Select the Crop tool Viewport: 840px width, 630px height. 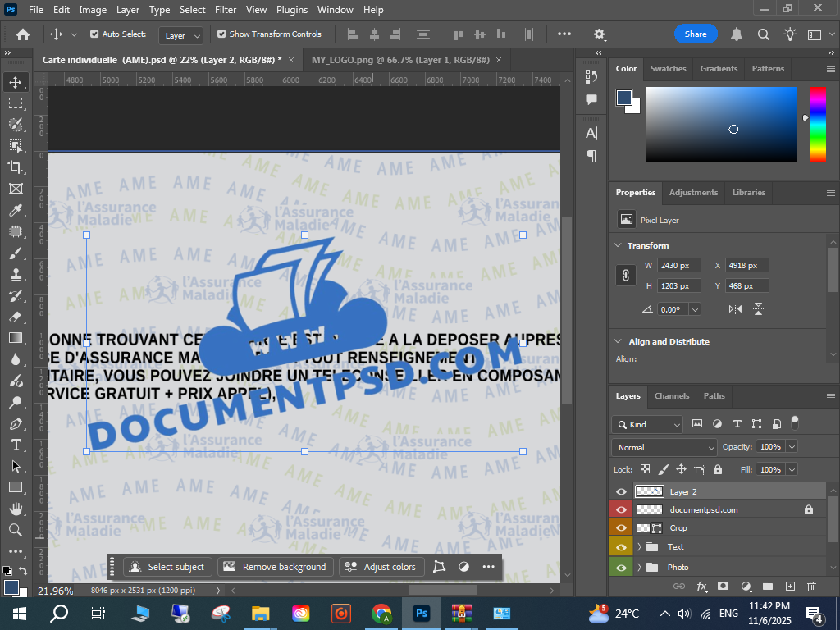point(16,167)
